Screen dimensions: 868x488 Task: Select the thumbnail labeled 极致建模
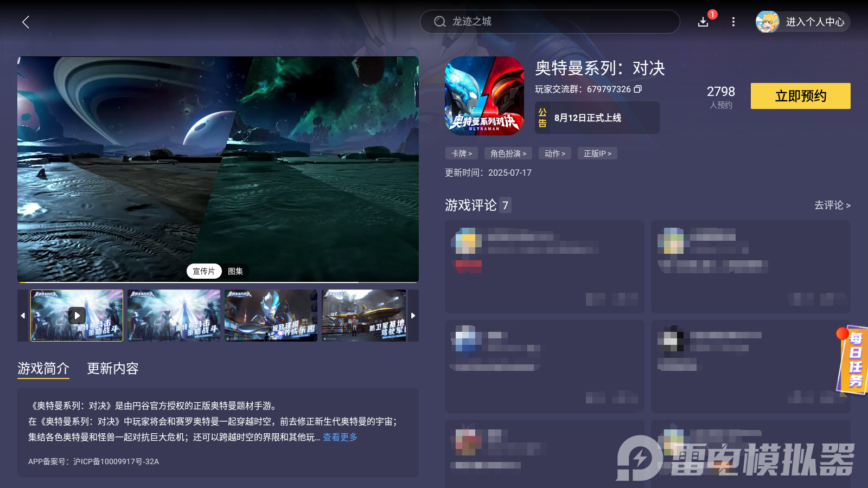click(x=271, y=316)
